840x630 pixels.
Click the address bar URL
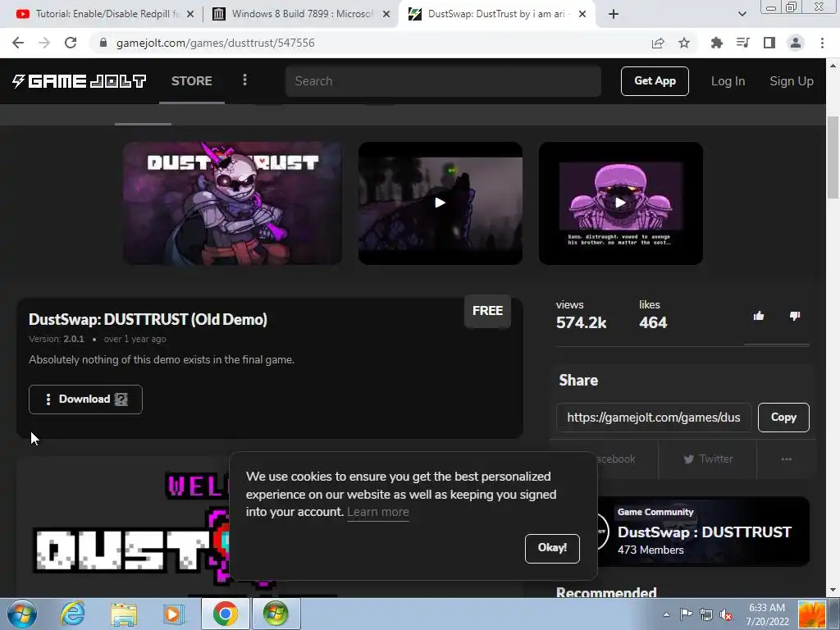click(x=216, y=43)
